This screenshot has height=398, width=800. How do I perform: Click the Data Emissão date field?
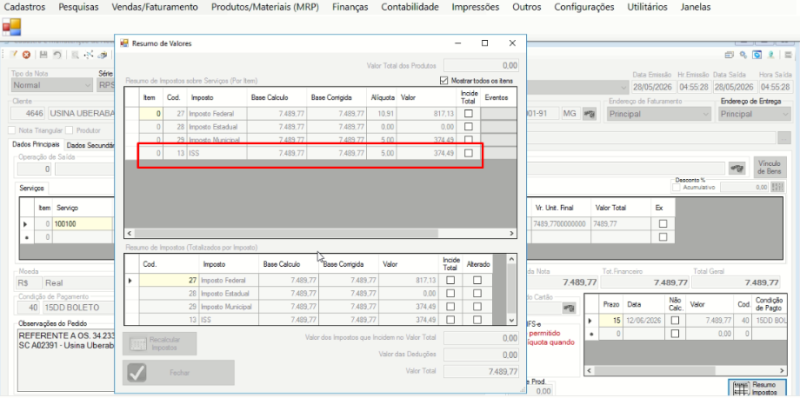click(653, 87)
